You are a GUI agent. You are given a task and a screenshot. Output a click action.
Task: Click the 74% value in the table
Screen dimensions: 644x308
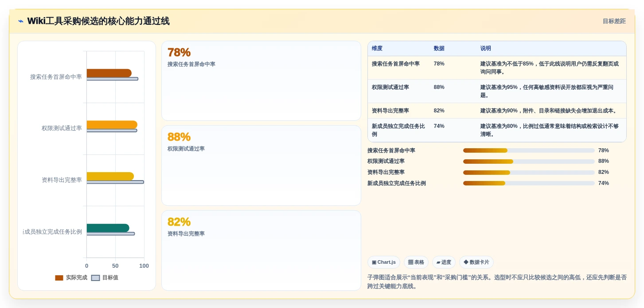(439, 126)
